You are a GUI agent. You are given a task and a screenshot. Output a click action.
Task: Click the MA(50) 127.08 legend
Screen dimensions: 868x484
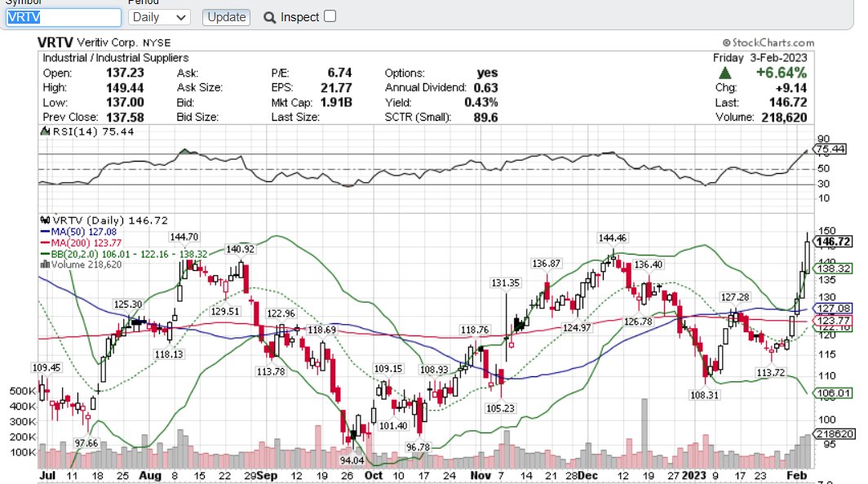click(x=78, y=232)
